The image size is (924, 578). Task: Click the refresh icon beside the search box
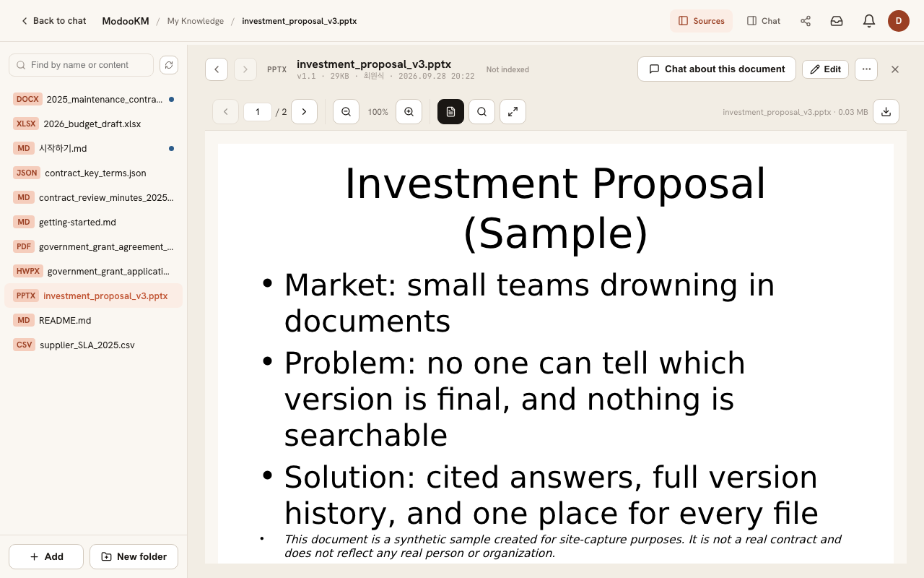point(168,65)
